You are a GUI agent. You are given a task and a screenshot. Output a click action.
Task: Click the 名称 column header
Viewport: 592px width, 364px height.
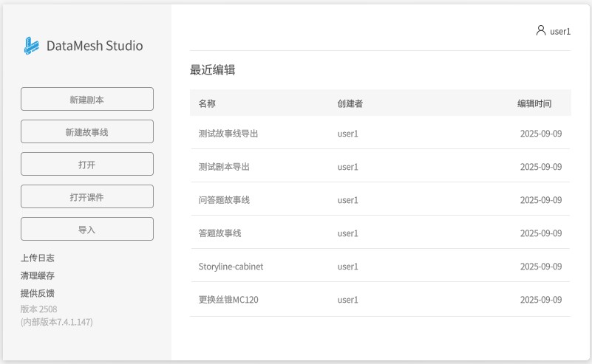tap(207, 103)
